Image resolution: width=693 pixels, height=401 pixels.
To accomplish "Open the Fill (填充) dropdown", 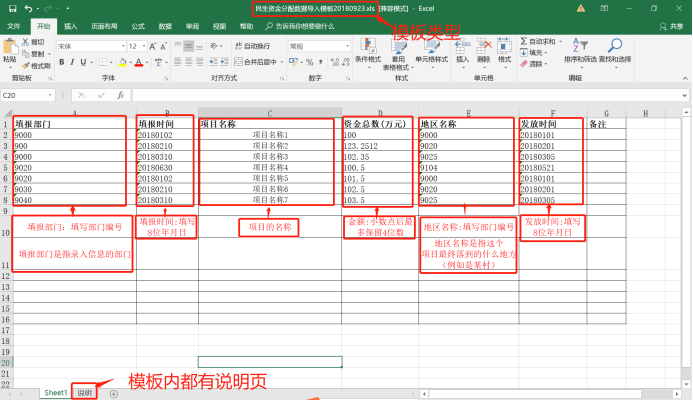I will click(x=534, y=53).
